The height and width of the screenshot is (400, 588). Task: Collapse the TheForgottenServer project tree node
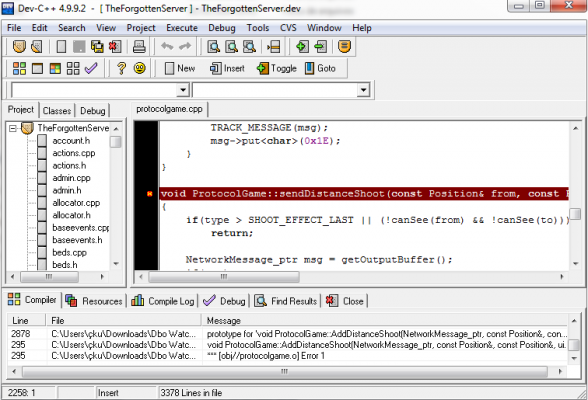13,129
